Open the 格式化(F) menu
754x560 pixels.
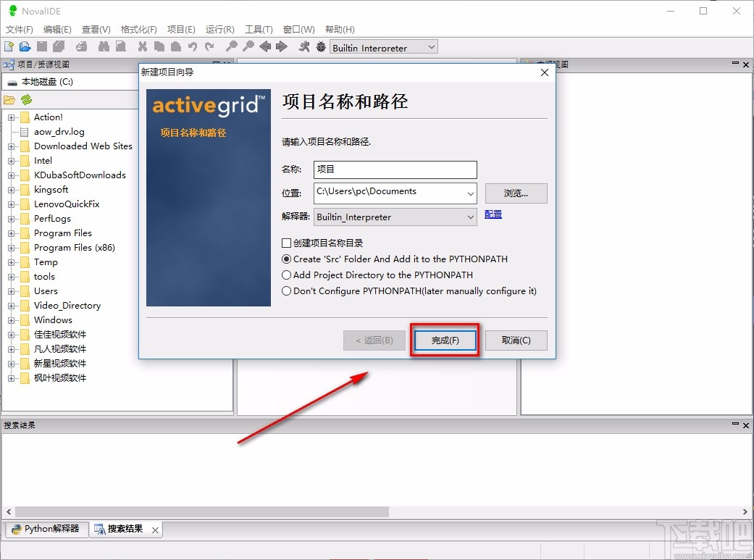pos(138,30)
